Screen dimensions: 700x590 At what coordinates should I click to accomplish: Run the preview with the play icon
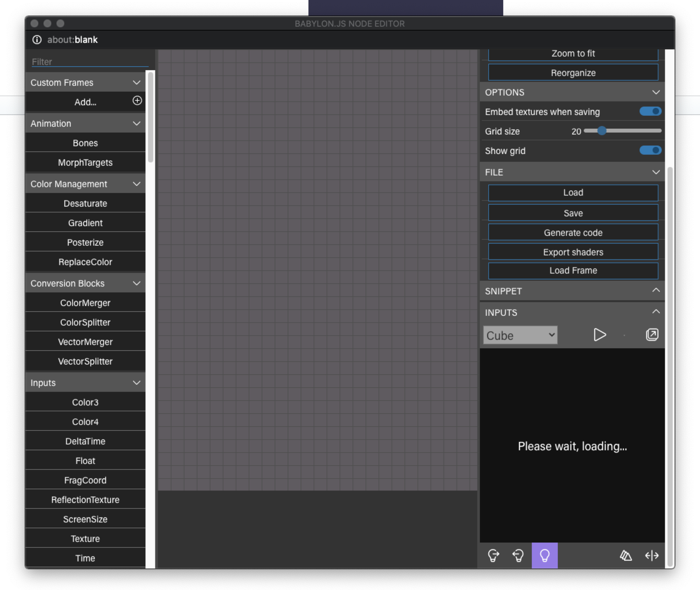[x=600, y=335]
